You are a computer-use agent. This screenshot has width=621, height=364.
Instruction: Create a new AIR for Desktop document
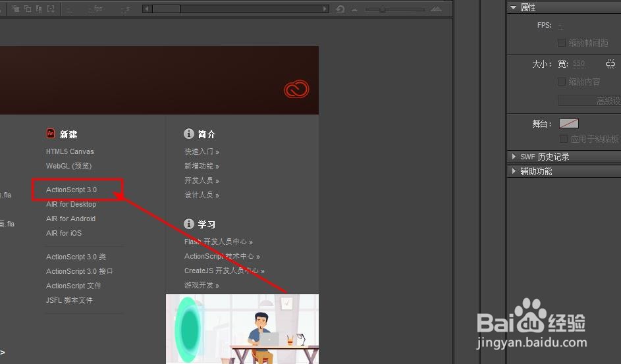[x=71, y=204]
